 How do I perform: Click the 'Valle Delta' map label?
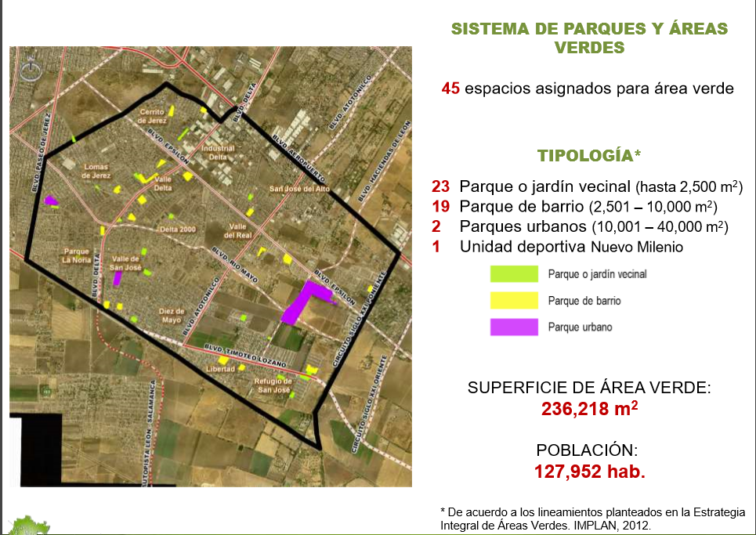[x=163, y=183]
